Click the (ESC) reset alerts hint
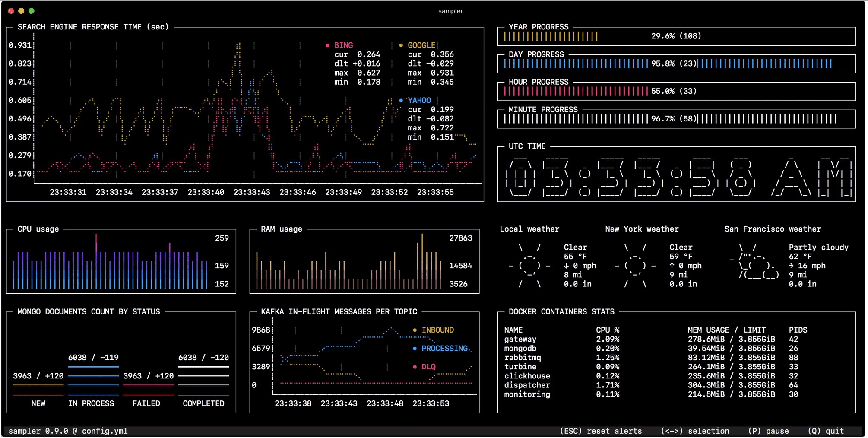Viewport: 868px width, 438px height. point(601,431)
